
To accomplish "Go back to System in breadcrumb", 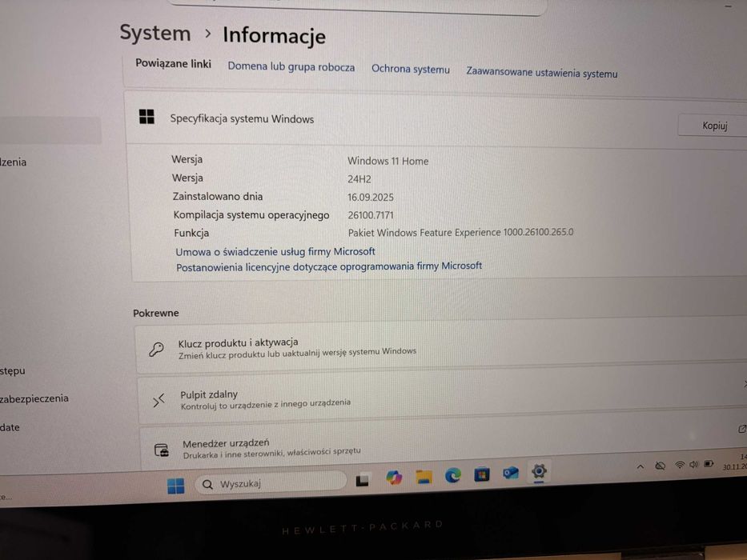I will [155, 34].
